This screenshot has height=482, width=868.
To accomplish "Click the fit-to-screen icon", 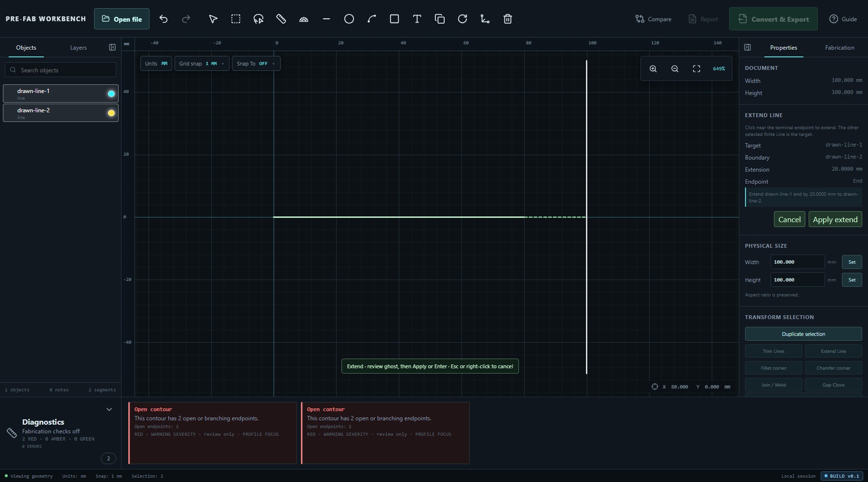I will click(x=697, y=69).
